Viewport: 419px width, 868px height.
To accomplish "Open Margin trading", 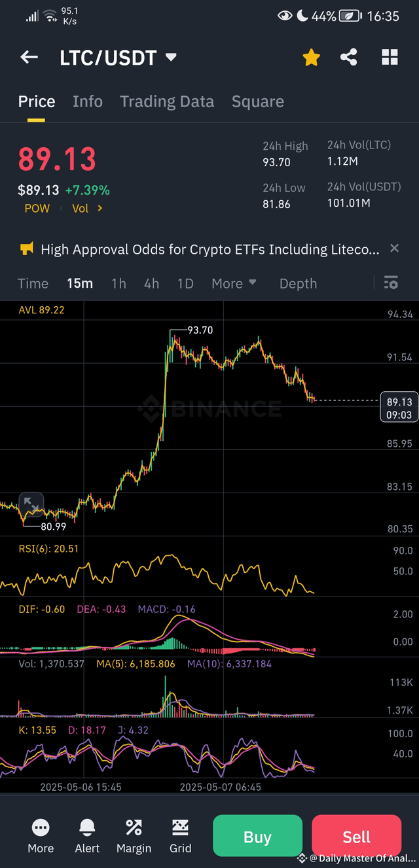I will click(134, 837).
